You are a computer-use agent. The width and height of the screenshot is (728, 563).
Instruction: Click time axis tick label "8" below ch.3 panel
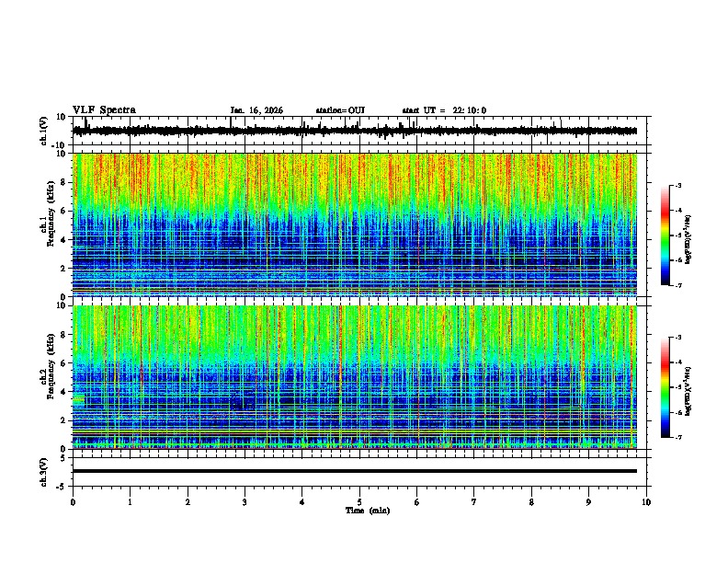[x=531, y=502]
